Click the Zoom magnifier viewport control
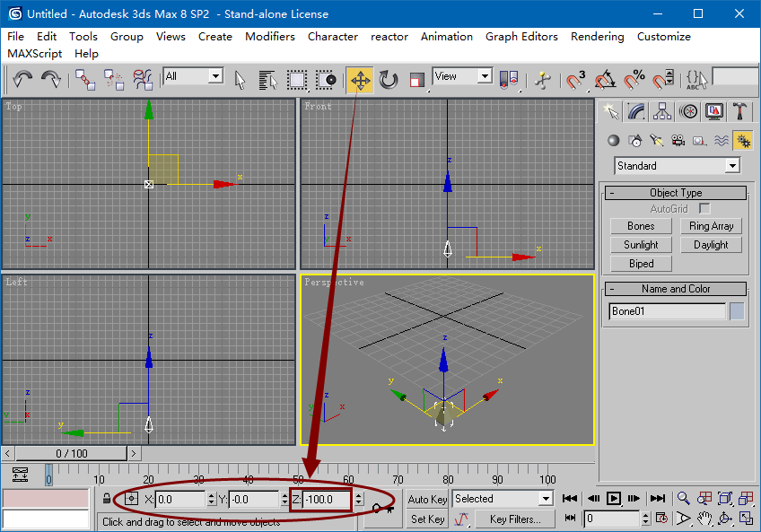The image size is (761, 532). 683,499
